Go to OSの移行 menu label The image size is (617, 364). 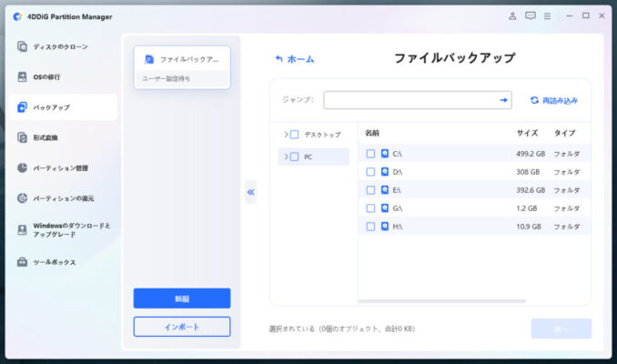(46, 77)
